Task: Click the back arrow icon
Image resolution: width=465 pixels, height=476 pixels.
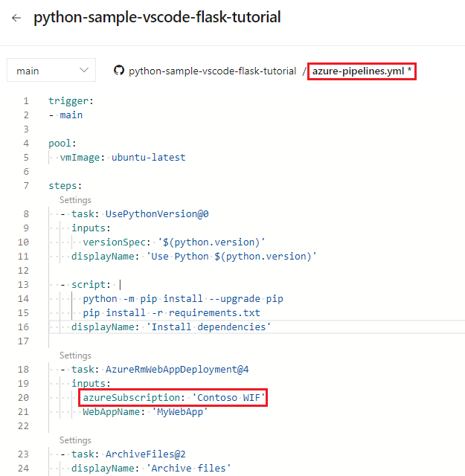Action: (x=16, y=18)
